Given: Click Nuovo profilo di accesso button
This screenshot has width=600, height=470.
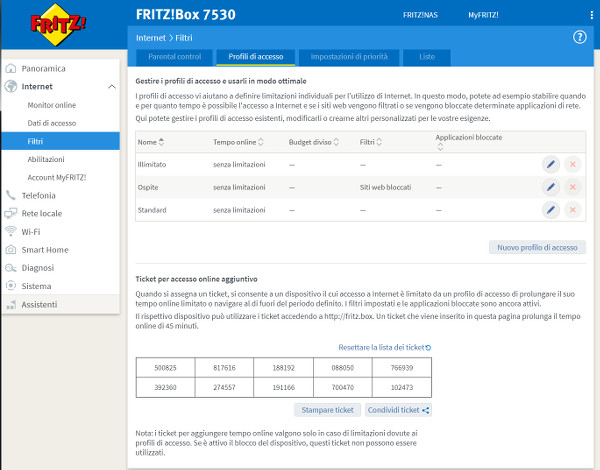Looking at the screenshot, I should pos(537,247).
